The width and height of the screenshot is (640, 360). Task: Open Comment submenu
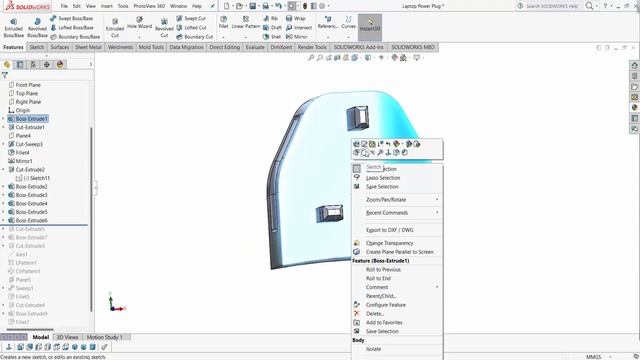pyautogui.click(x=397, y=287)
